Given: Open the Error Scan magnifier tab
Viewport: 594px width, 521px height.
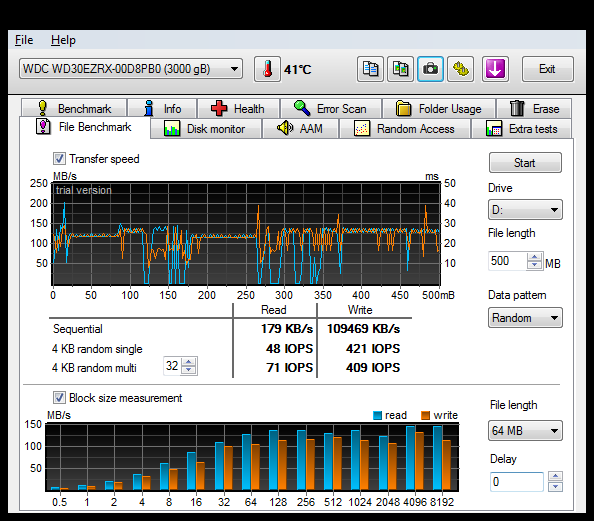Looking at the screenshot, I should click(x=331, y=109).
